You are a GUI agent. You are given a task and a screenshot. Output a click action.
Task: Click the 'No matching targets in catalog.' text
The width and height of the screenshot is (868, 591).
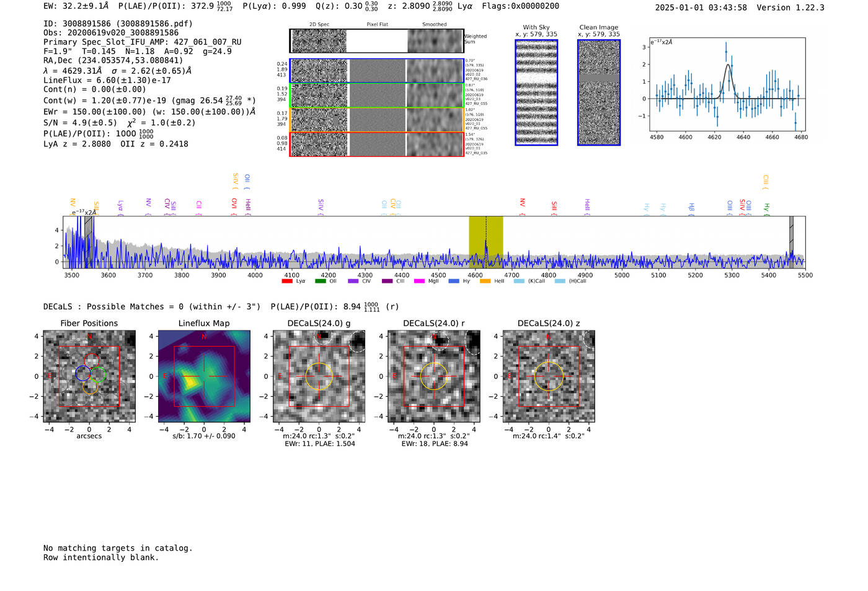tap(118, 548)
